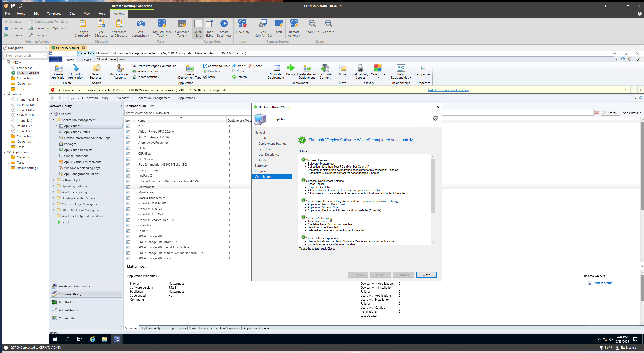
Task: Open the Application Groups bottom tab
Action: [256, 328]
